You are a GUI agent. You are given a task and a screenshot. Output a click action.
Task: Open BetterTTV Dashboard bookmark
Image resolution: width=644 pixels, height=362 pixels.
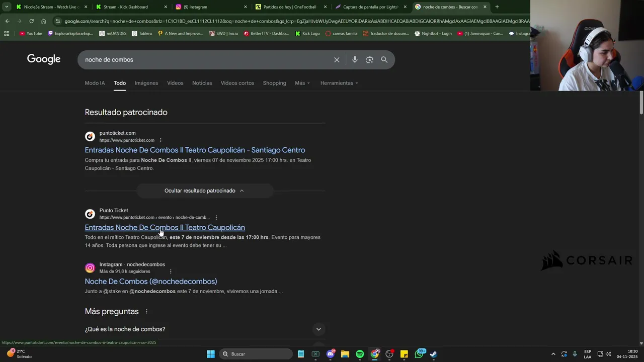pyautogui.click(x=266, y=34)
